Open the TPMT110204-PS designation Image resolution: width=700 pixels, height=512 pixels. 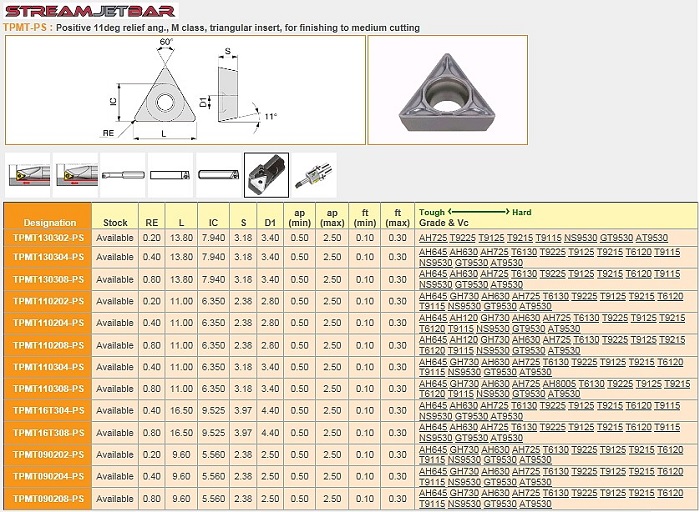[49, 323]
